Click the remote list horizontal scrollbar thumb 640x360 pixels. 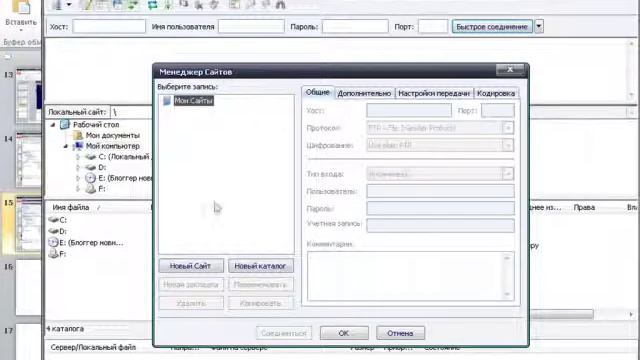[x=561, y=314]
